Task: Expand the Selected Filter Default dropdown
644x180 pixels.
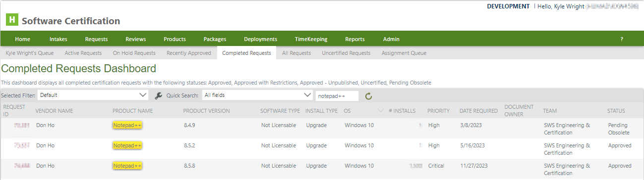Action: coord(93,95)
